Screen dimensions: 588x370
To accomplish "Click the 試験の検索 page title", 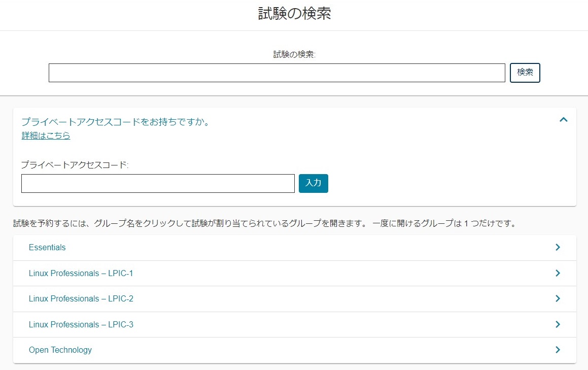I will click(294, 14).
